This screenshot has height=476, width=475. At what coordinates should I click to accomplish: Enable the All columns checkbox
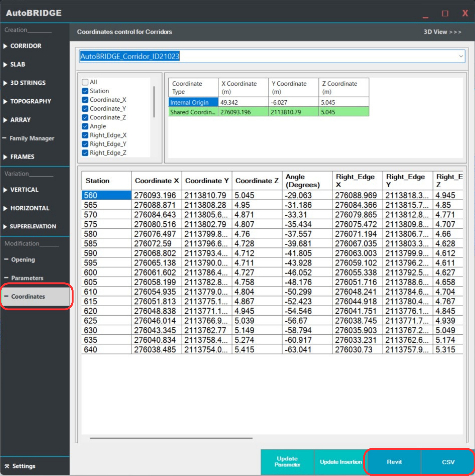click(x=85, y=82)
